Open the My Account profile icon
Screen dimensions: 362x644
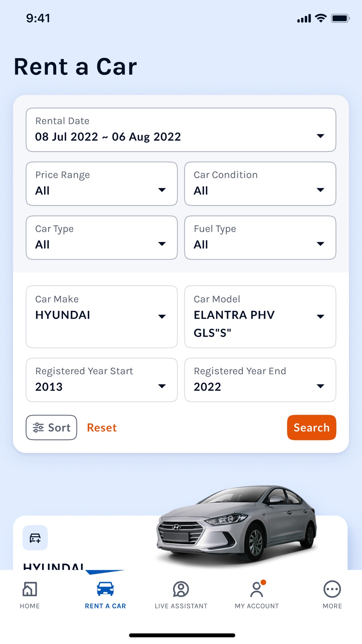click(x=257, y=589)
